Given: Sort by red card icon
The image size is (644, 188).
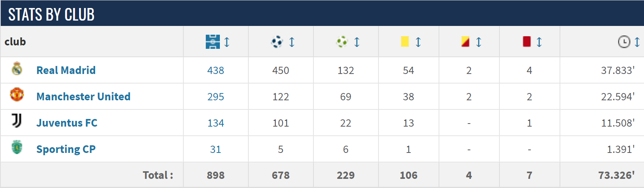Looking at the screenshot, I should tap(526, 42).
